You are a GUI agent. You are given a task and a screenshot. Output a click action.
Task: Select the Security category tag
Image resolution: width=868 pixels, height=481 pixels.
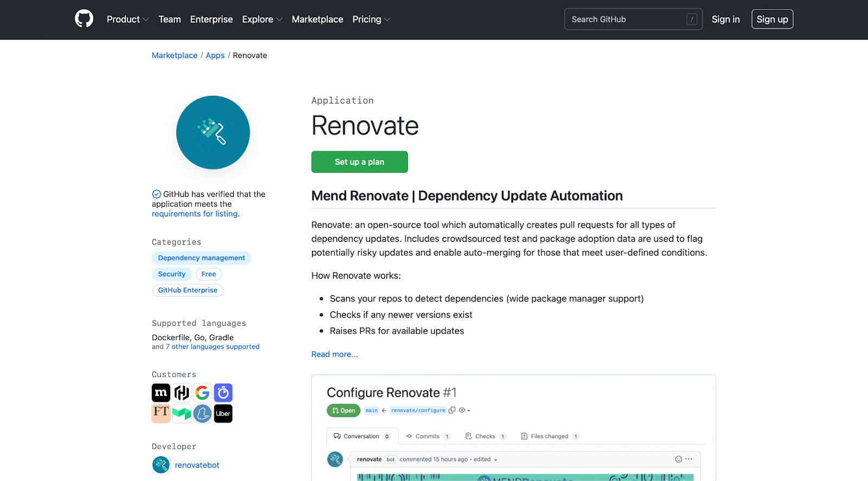coord(171,274)
